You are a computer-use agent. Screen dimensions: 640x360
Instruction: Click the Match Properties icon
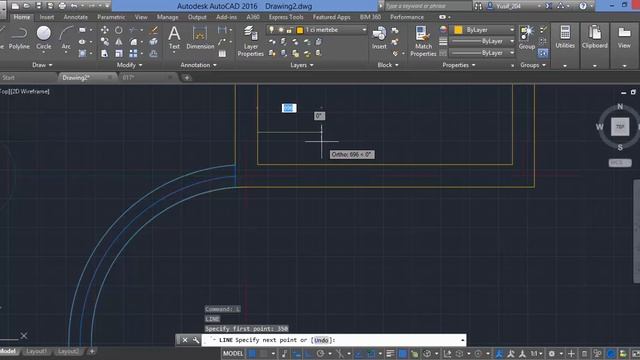click(x=423, y=41)
